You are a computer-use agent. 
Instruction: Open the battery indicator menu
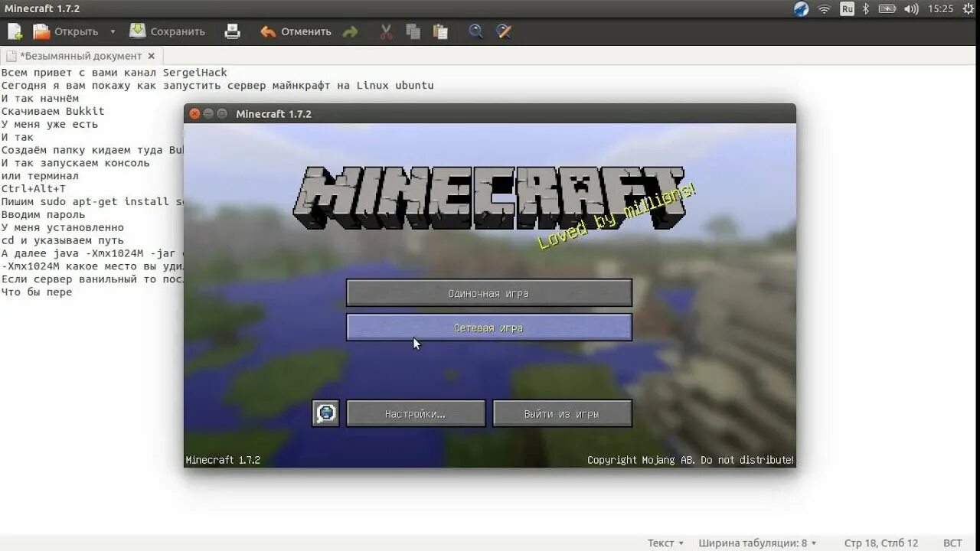click(887, 9)
